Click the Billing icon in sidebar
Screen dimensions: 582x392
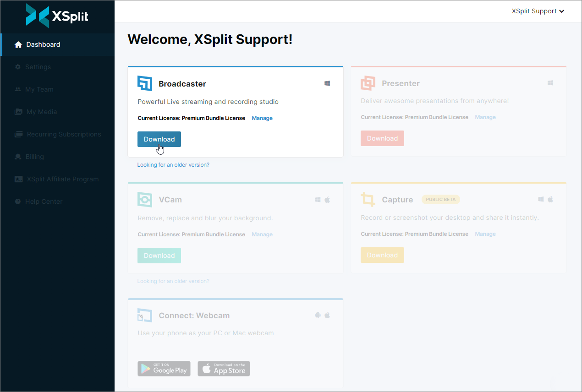[x=18, y=157]
